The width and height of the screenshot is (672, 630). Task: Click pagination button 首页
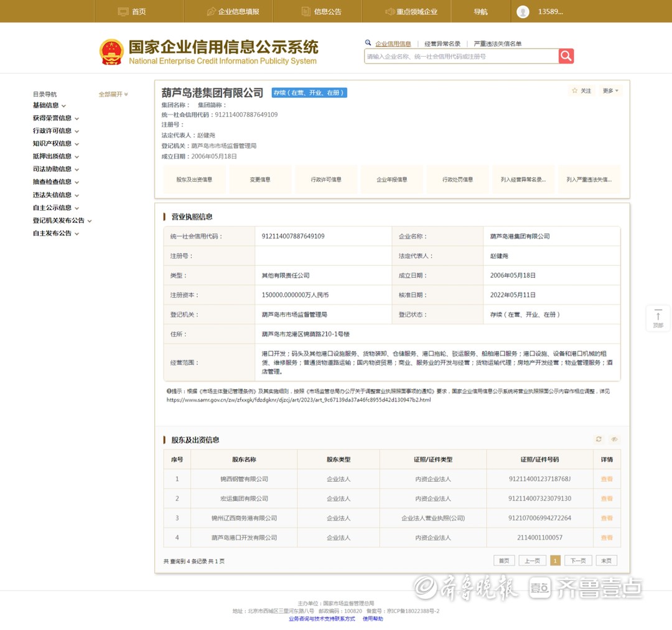pos(504,560)
